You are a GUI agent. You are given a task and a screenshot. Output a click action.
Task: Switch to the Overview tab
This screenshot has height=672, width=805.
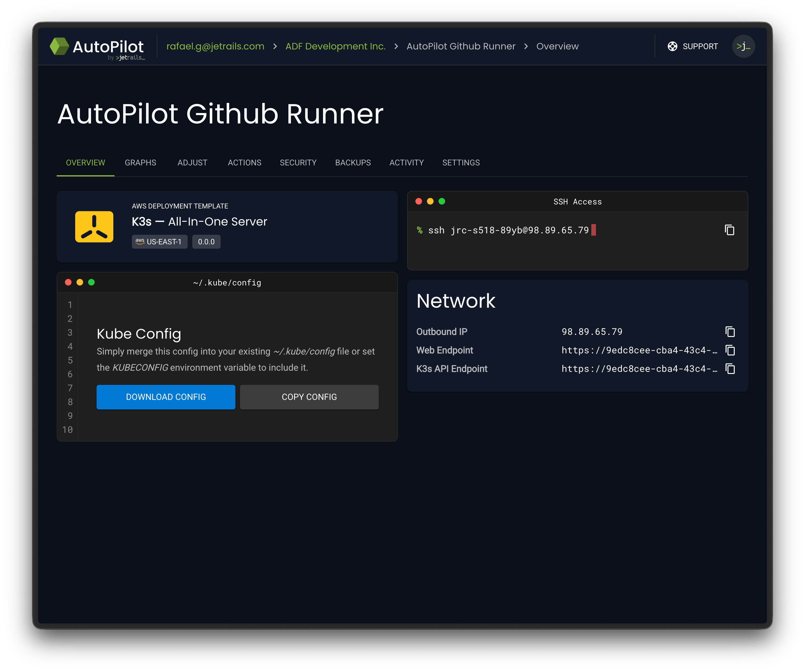pyautogui.click(x=86, y=163)
